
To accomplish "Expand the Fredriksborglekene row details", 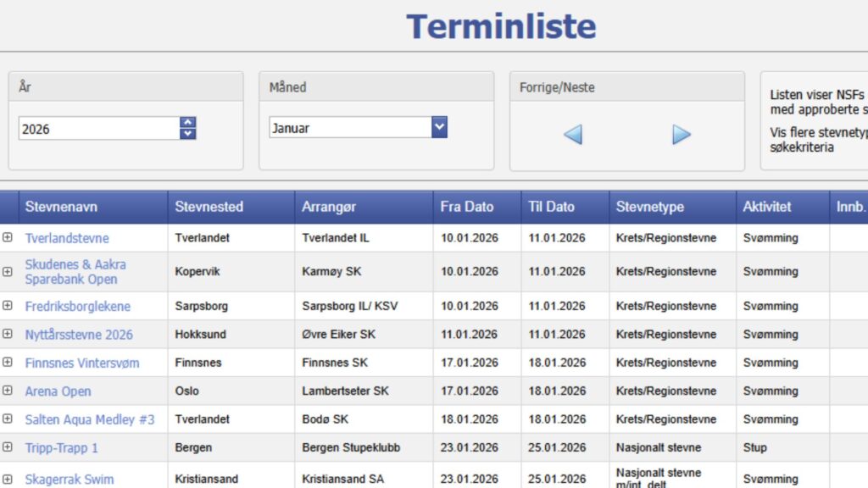I will pyautogui.click(x=8, y=306).
